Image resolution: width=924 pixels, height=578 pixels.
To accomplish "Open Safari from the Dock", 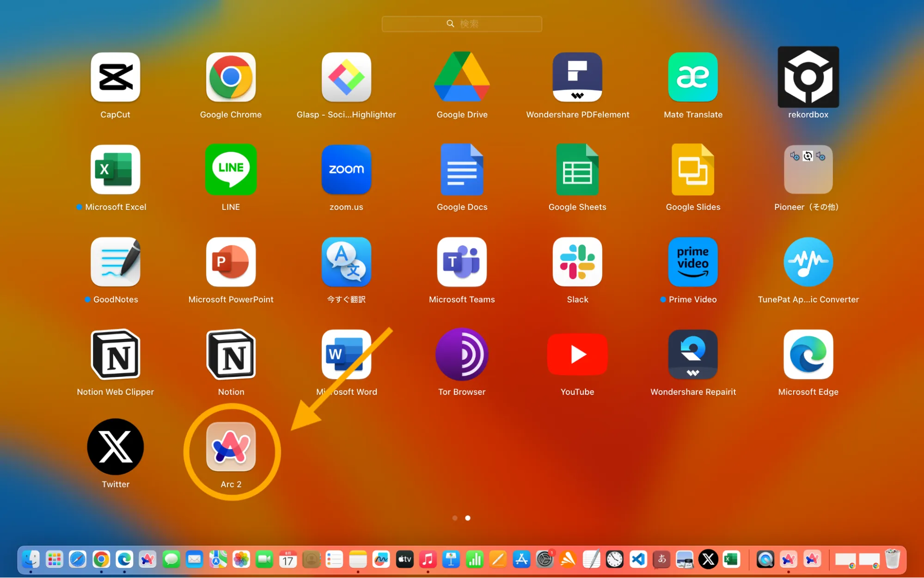I will pos(78,560).
